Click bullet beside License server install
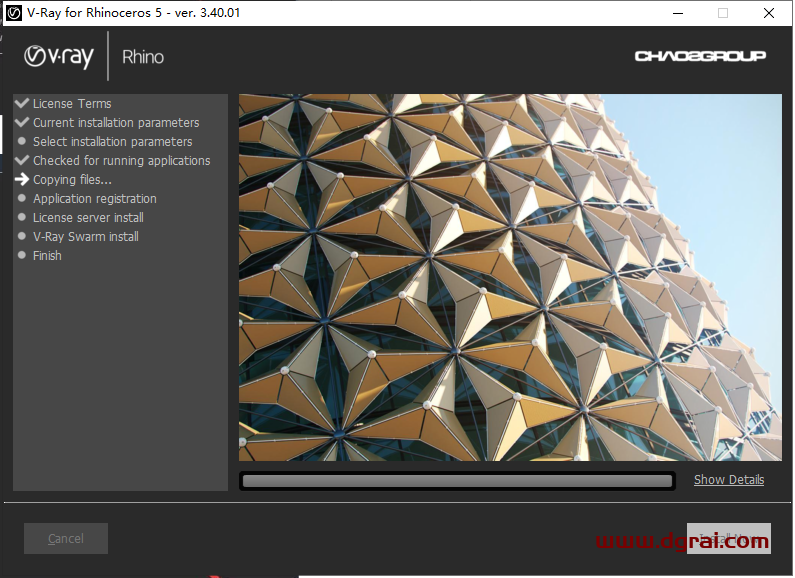Screen dimensions: 795x578 coord(22,217)
